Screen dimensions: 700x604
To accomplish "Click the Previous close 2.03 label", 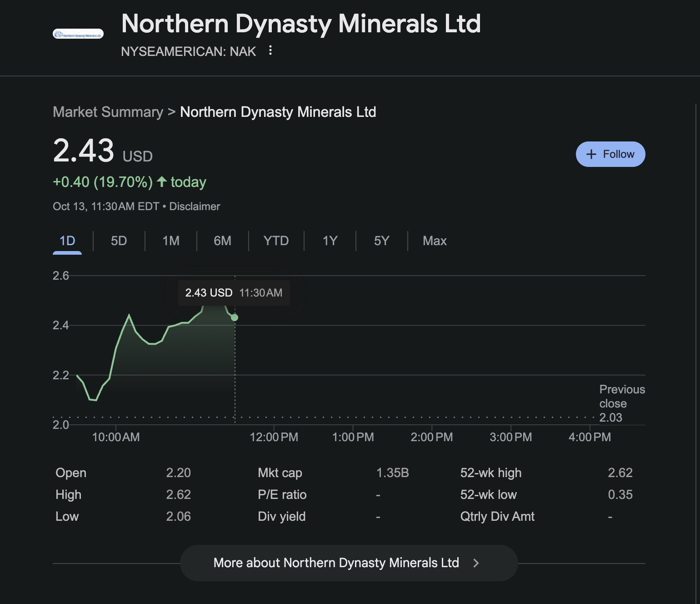I will click(622, 403).
